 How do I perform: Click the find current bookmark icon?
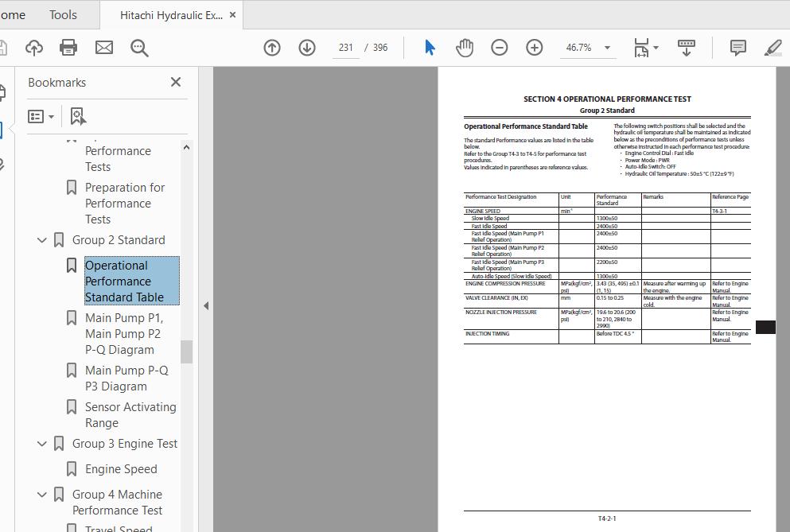(78, 116)
